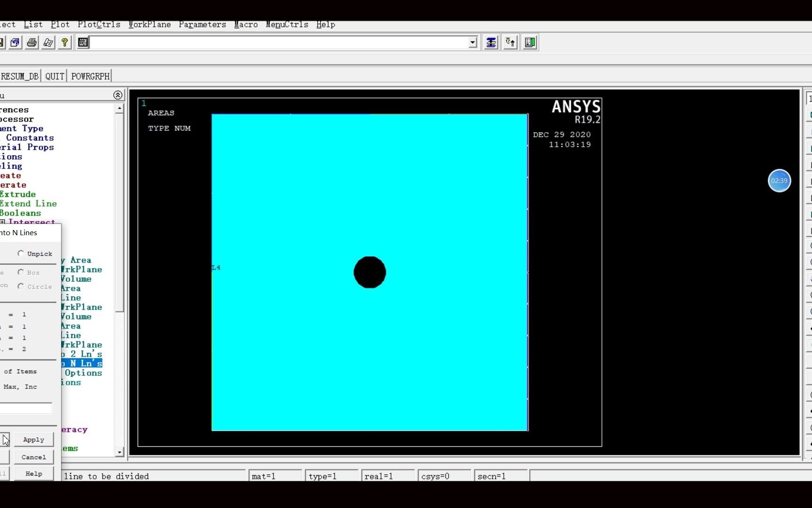Click the blue model-refresh toolbar icon
The width and height of the screenshot is (812, 508).
(x=15, y=42)
